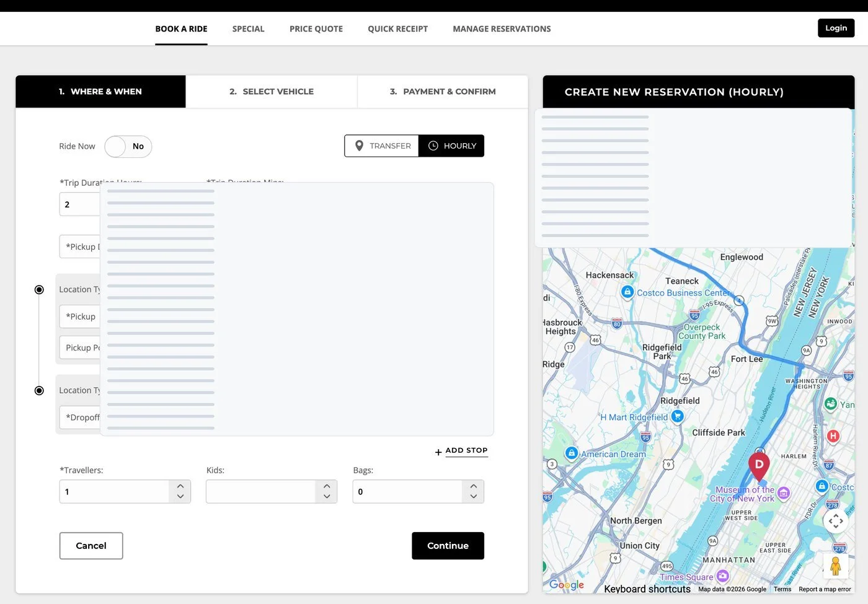Viewport: 868px width, 604px height.
Task: Open American Dream shopping pin
Action: tap(572, 453)
